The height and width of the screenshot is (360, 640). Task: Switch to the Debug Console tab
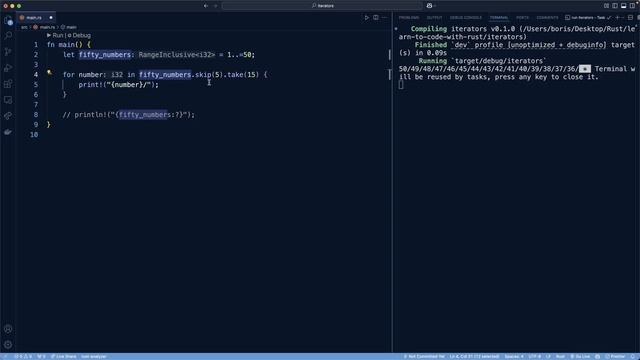tap(466, 18)
